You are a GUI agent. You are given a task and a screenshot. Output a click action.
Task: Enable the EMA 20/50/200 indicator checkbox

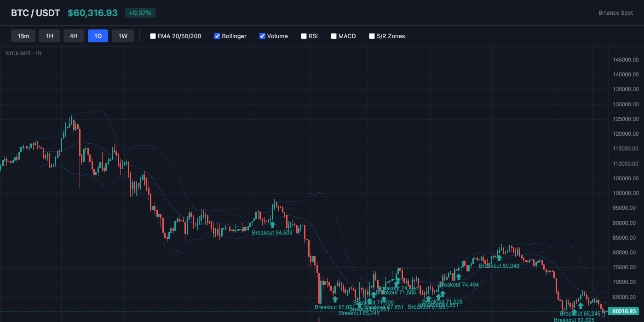click(153, 36)
